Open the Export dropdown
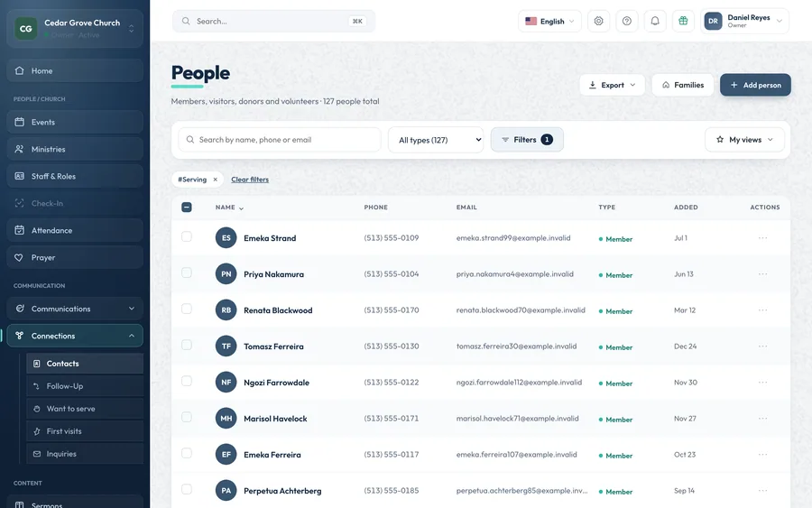Screen dimensions: 812x508 612,85
